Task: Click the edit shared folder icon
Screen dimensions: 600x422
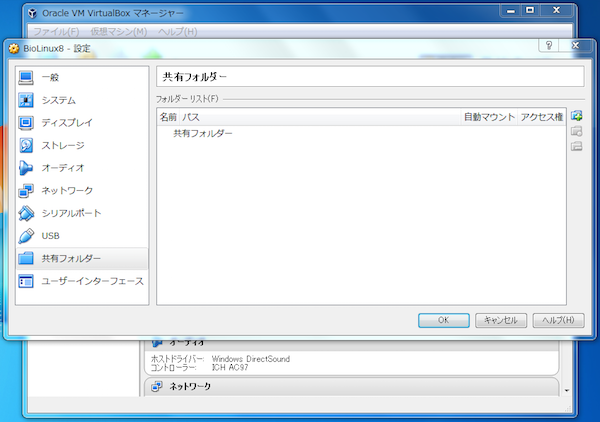Action: pyautogui.click(x=577, y=131)
